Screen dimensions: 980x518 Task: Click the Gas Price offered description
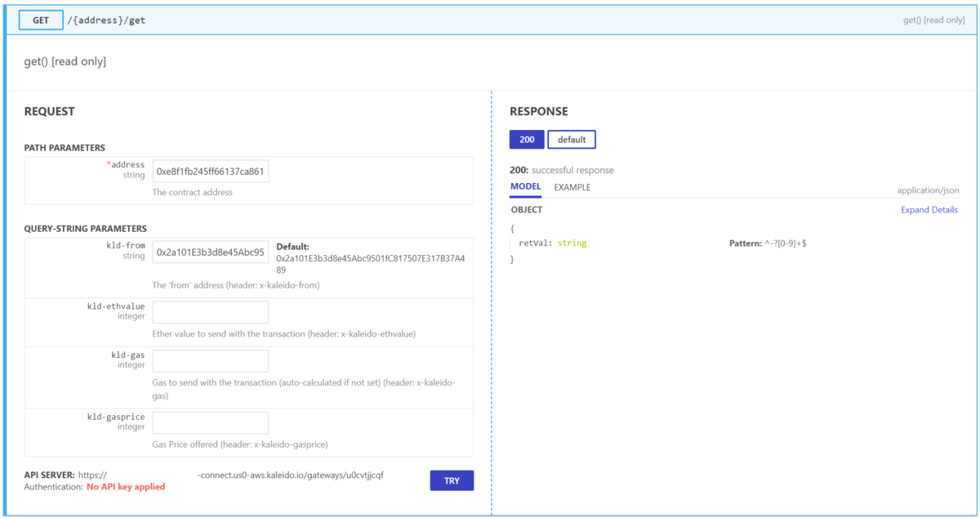click(x=241, y=444)
